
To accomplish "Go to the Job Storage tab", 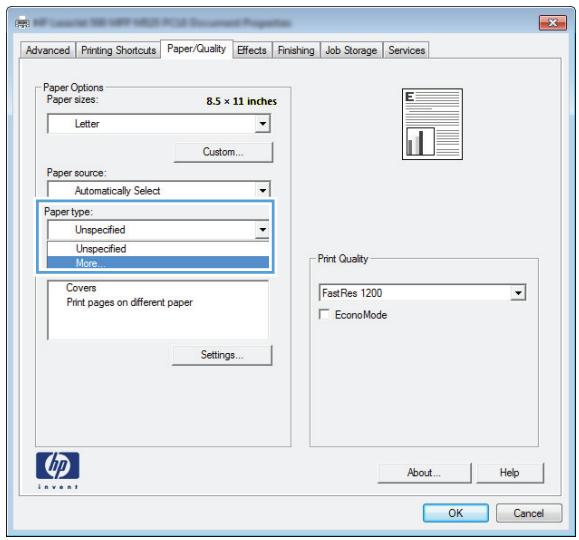I will point(351,50).
